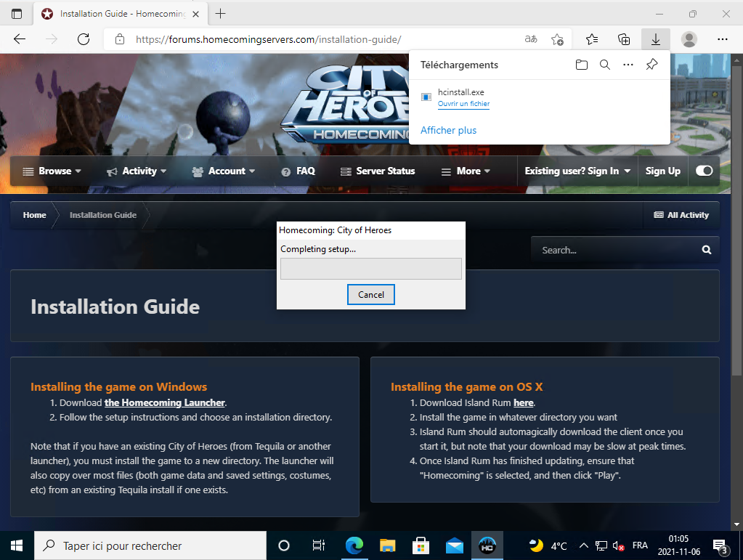Image resolution: width=743 pixels, height=560 pixels.
Task: Click the setup progress bar
Action: pyautogui.click(x=371, y=269)
